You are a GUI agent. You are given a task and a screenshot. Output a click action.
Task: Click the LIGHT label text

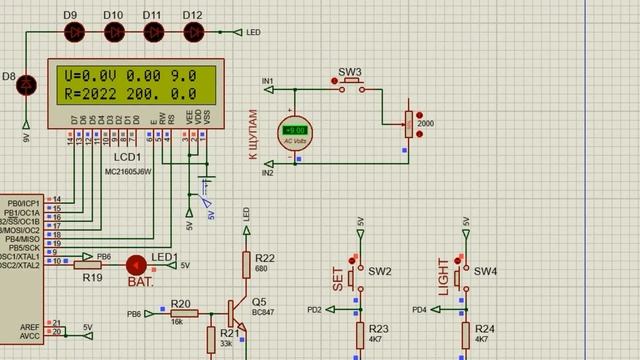pos(443,277)
